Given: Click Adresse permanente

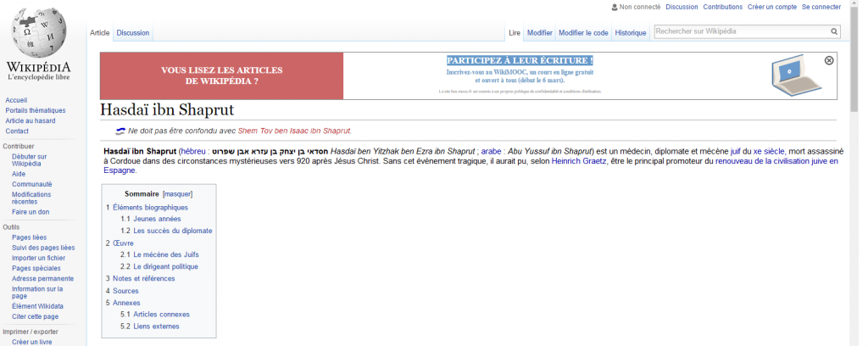Looking at the screenshot, I should 42,279.
